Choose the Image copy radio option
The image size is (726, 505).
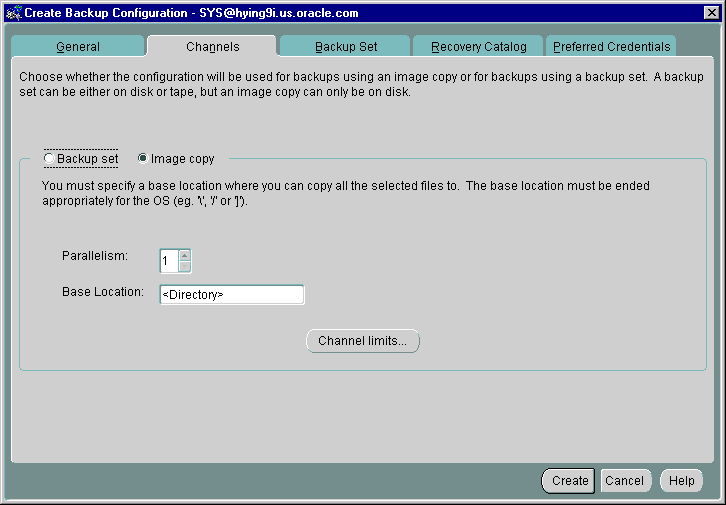(x=143, y=159)
